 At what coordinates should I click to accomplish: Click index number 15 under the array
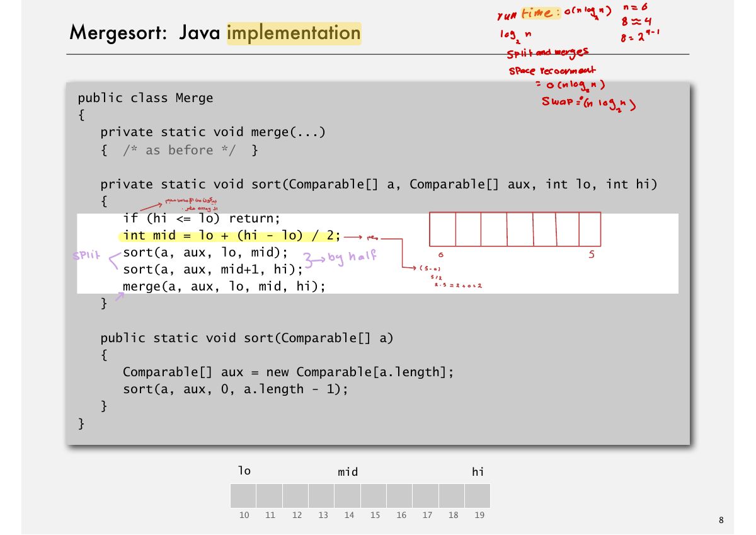click(x=375, y=515)
